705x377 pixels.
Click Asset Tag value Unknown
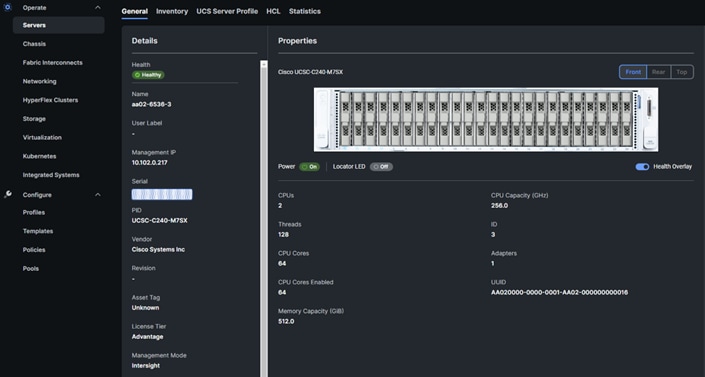(x=145, y=308)
